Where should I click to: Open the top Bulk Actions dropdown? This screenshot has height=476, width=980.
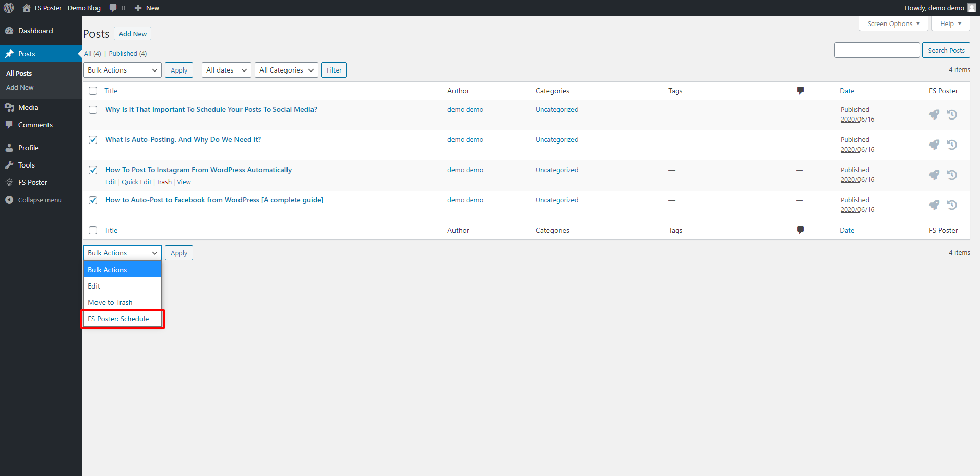click(x=122, y=70)
